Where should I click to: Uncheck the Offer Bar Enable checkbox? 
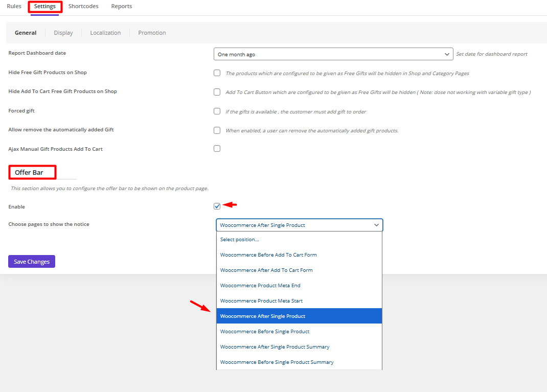[217, 206]
